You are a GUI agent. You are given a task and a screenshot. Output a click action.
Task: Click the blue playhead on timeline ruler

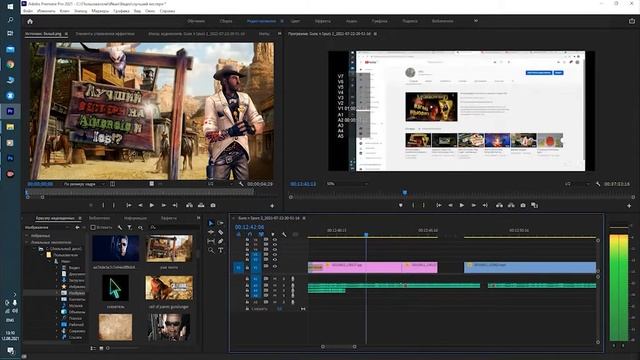click(366, 235)
